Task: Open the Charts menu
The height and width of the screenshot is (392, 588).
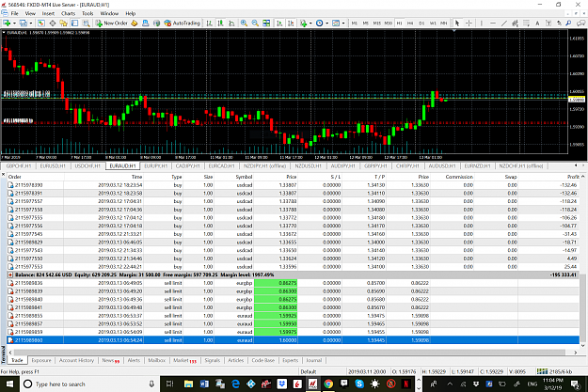Action: point(69,13)
